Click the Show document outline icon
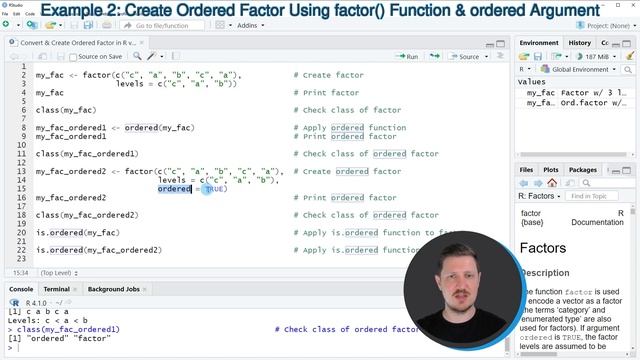The height and width of the screenshot is (360, 640). pyautogui.click(x=500, y=56)
